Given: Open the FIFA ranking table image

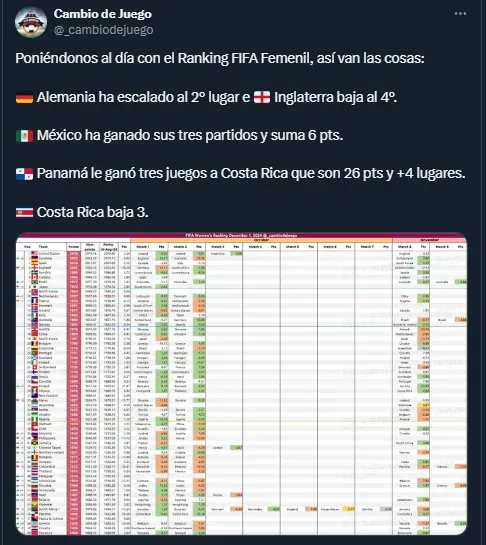Looking at the screenshot, I should 241,384.
